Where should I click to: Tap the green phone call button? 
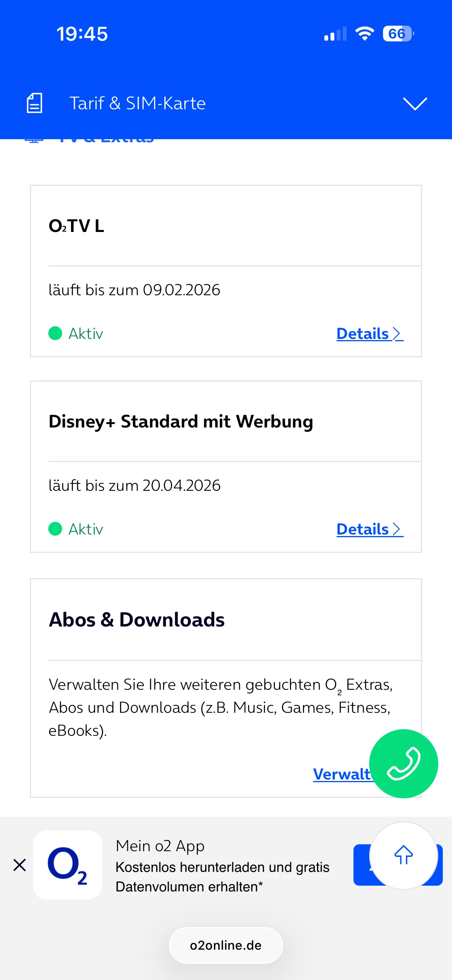403,763
